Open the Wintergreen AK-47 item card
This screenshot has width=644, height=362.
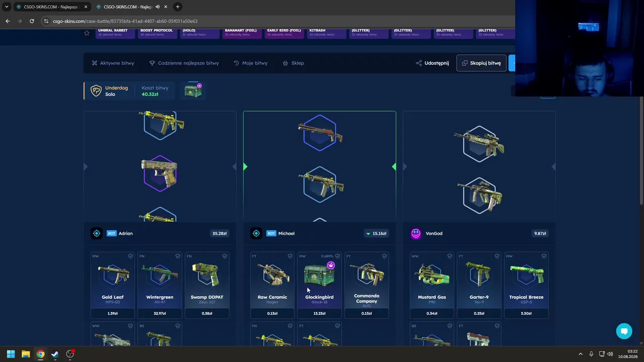[x=159, y=285]
